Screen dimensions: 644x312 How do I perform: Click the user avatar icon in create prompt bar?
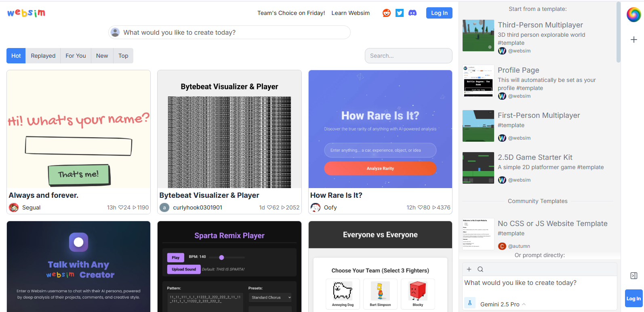(115, 32)
